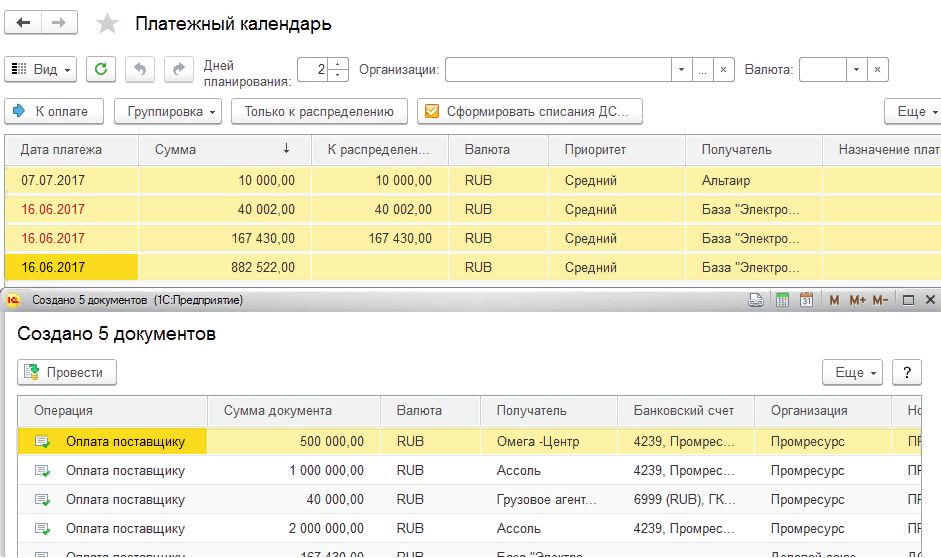
Task: Increase Дней планирования with stepper up arrow
Action: tap(338, 64)
